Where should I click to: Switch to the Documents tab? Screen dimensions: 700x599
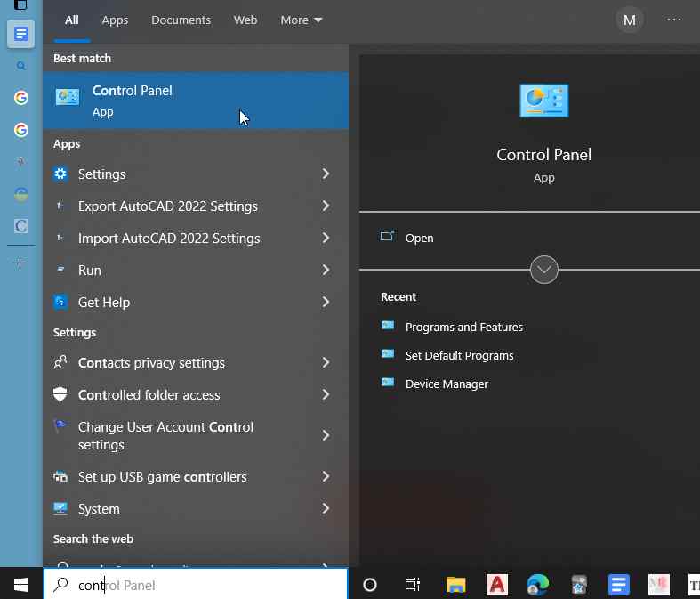coord(181,20)
